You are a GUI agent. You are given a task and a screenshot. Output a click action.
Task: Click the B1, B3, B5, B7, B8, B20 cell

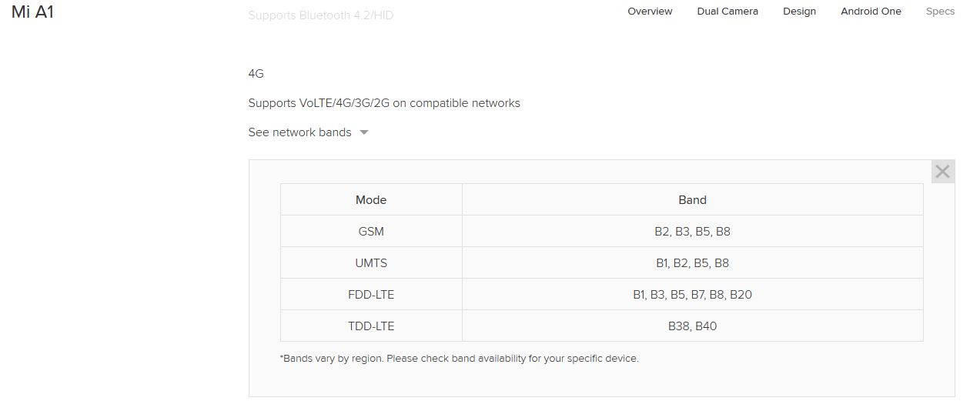tap(692, 295)
